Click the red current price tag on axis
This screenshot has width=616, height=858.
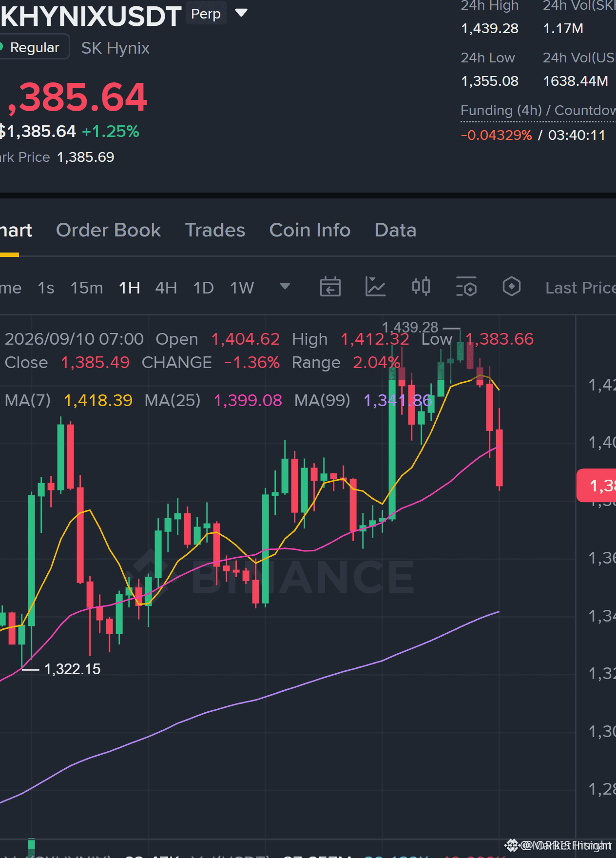597,486
